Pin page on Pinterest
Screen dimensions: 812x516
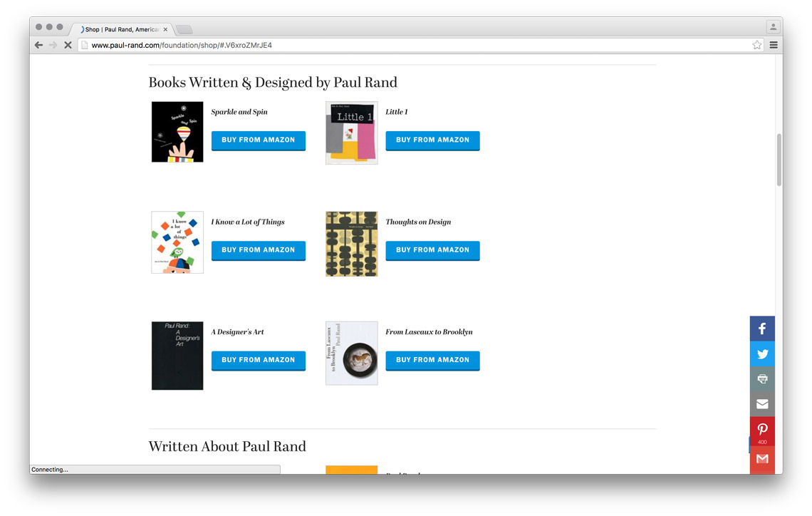[x=762, y=431]
